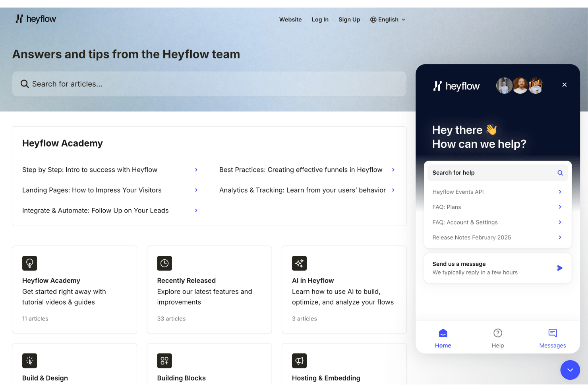Click We typically reply in a few hours text

[475, 272]
